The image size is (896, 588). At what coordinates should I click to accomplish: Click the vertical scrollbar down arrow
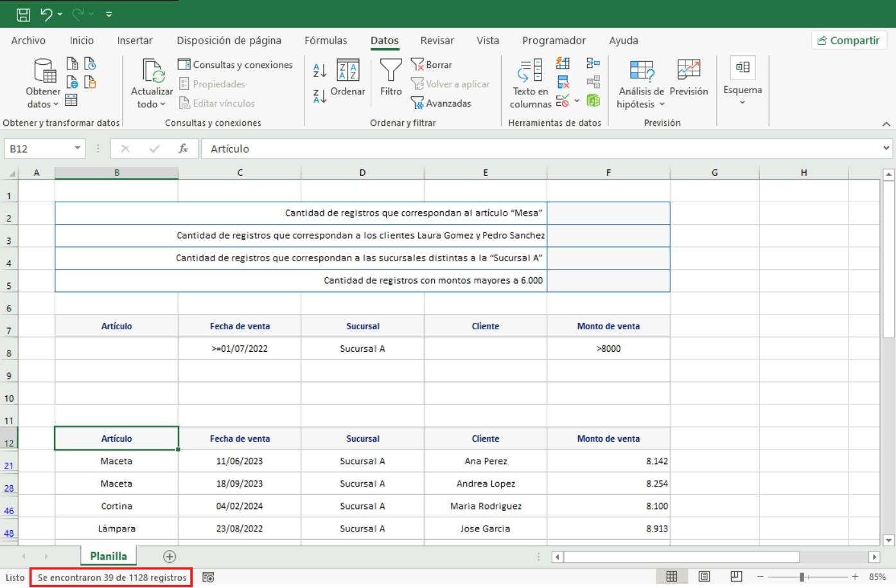(889, 540)
